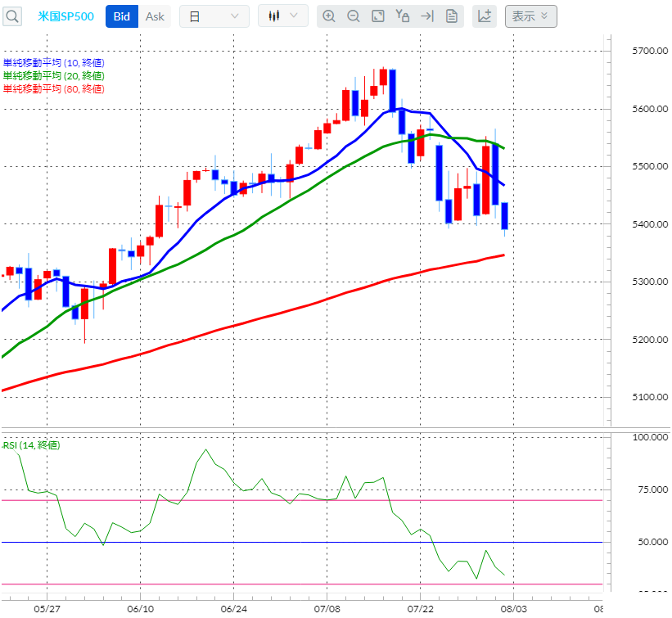This screenshot has height=618, width=672.
Task: Select the 単純移動平均 (20, 終値) legend
Action: click(x=54, y=76)
